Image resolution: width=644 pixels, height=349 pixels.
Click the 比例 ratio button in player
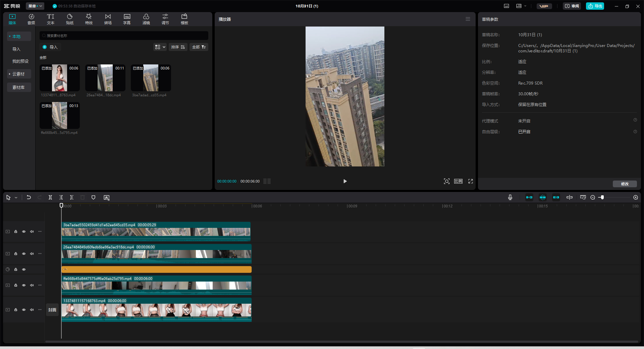coord(458,181)
